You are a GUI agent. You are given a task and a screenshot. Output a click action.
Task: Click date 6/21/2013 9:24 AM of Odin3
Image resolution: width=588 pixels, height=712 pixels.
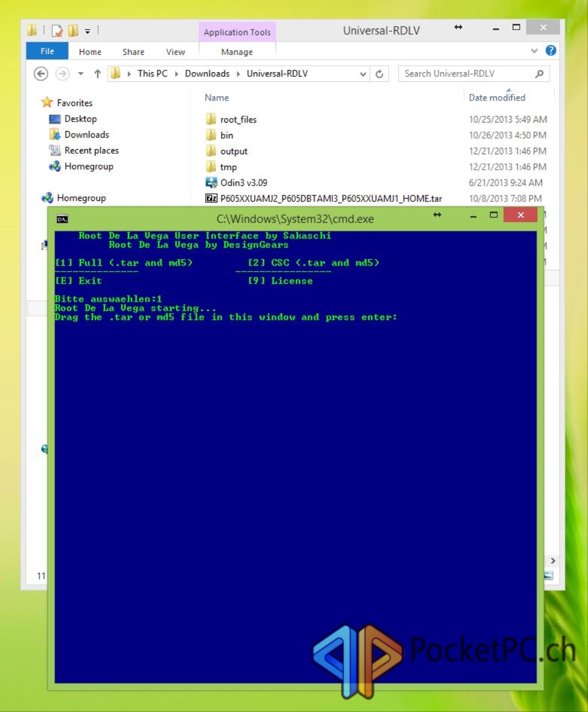pos(506,183)
